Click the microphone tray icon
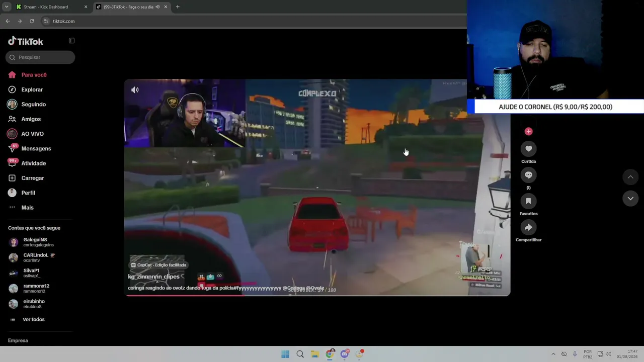Image resolution: width=644 pixels, height=362 pixels. pos(575,354)
